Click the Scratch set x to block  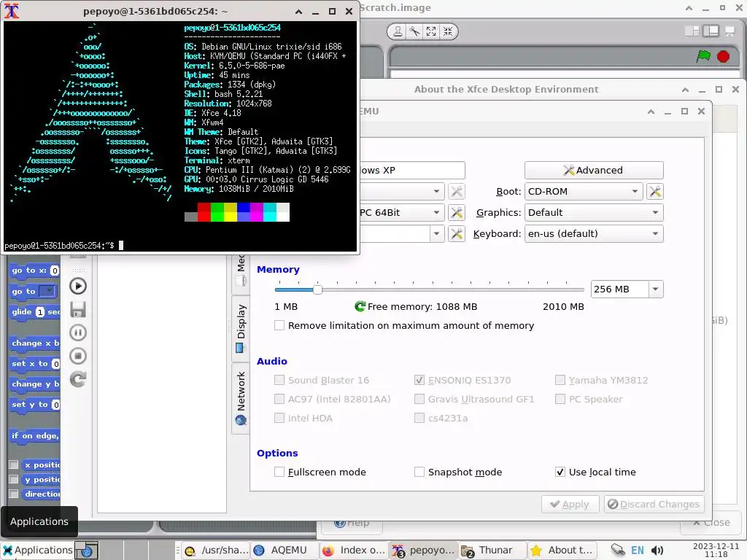(34, 364)
